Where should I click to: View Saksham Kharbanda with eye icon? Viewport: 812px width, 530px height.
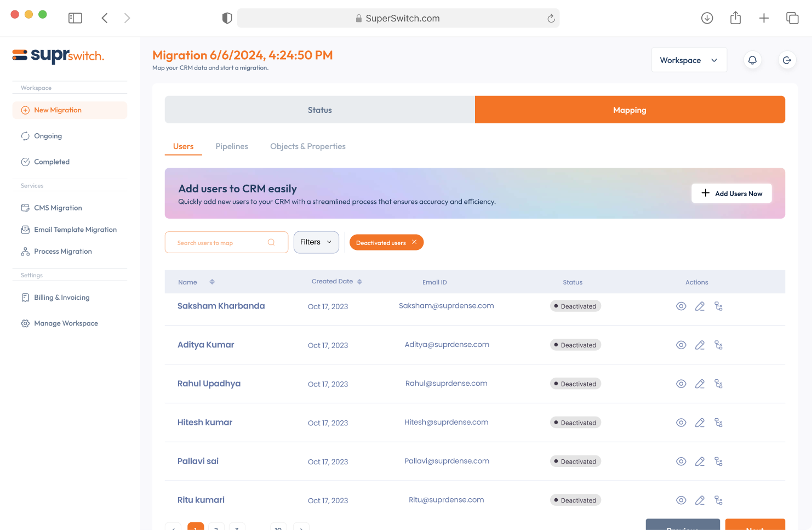coord(681,306)
